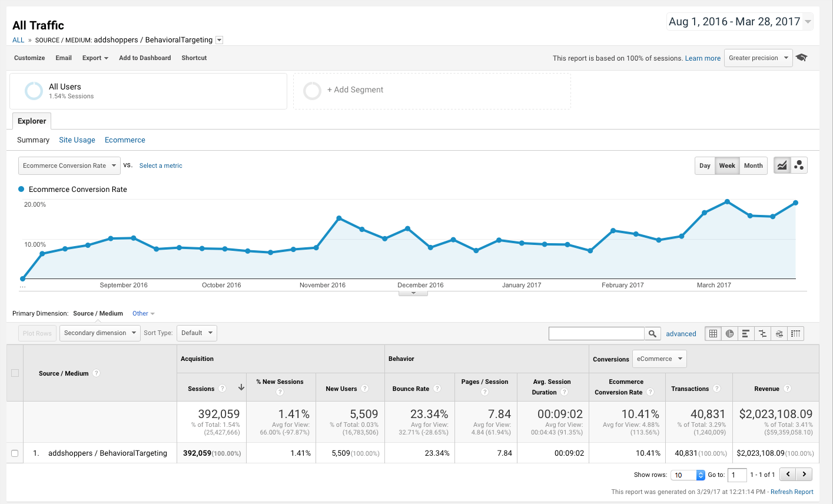This screenshot has height=504, width=833.
Task: Open source/medium breadcrumb dropdown arrow
Action: [220, 40]
